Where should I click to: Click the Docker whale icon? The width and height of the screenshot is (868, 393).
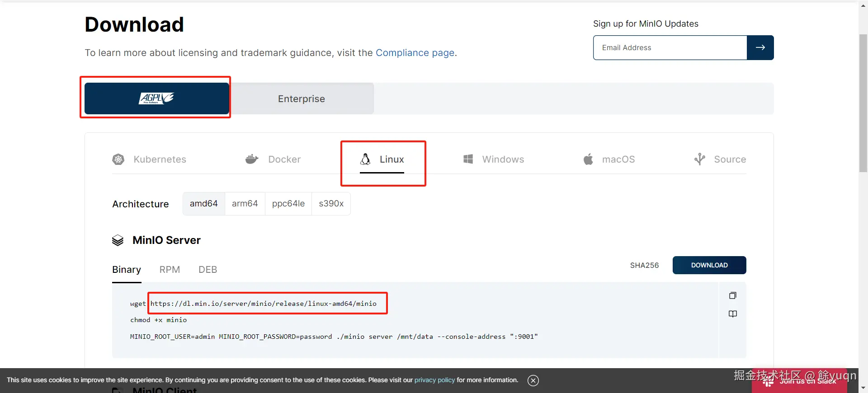pos(252,159)
